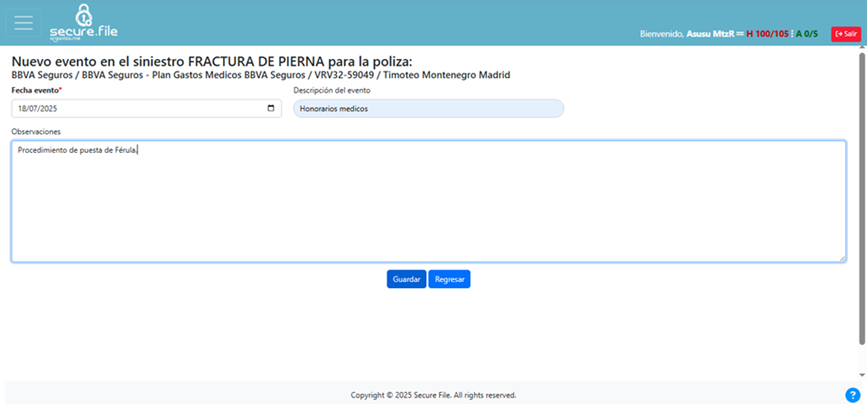This screenshot has width=867, height=404.
Task: Click the scrollbar up arrow
Action: pos(862,50)
